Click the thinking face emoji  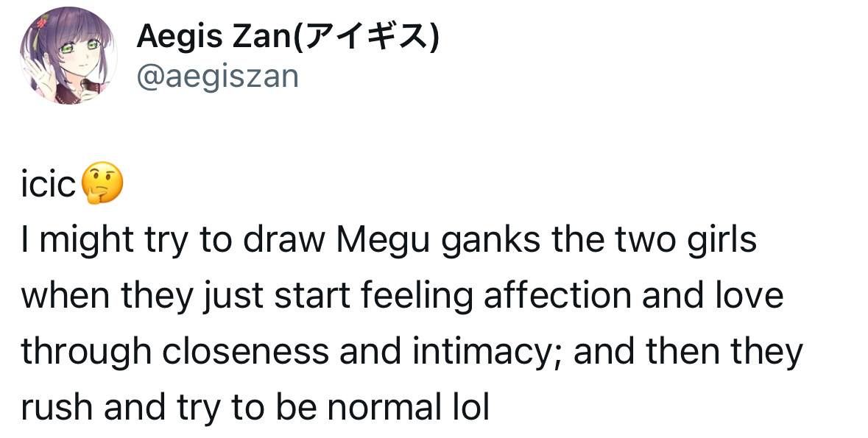(x=102, y=183)
